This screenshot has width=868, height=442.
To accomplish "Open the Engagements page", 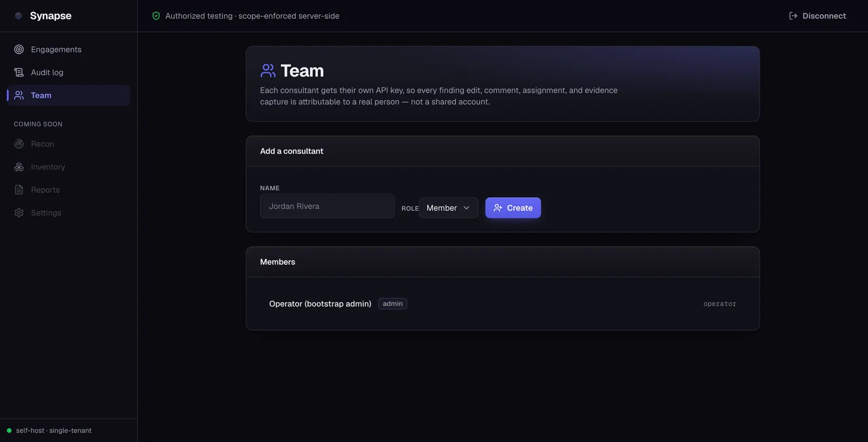I will click(68, 49).
